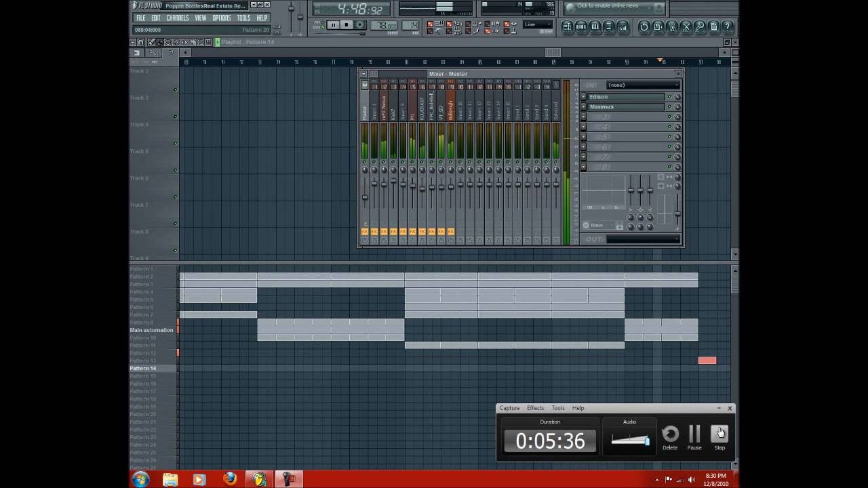Open effect slot 8 menu arrow
This screenshot has width=868, height=488.
584,167
